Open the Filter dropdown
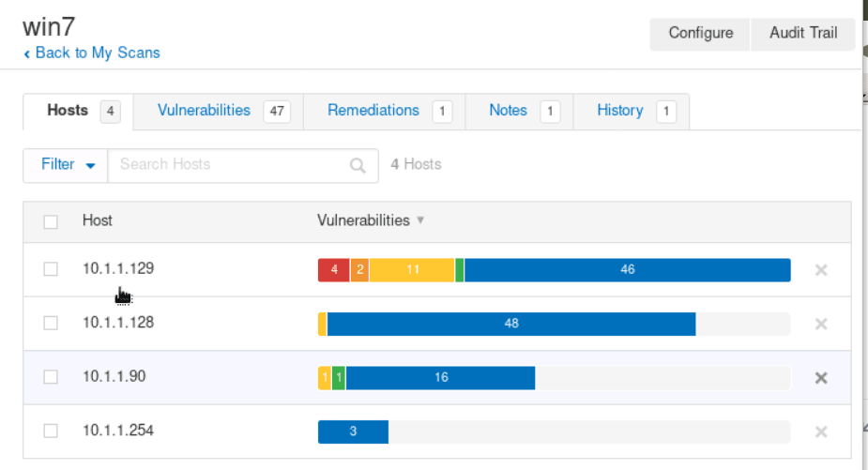868x470 pixels. point(66,165)
